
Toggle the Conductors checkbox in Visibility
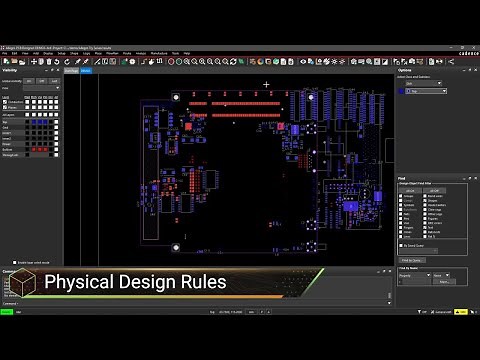pos(5,102)
